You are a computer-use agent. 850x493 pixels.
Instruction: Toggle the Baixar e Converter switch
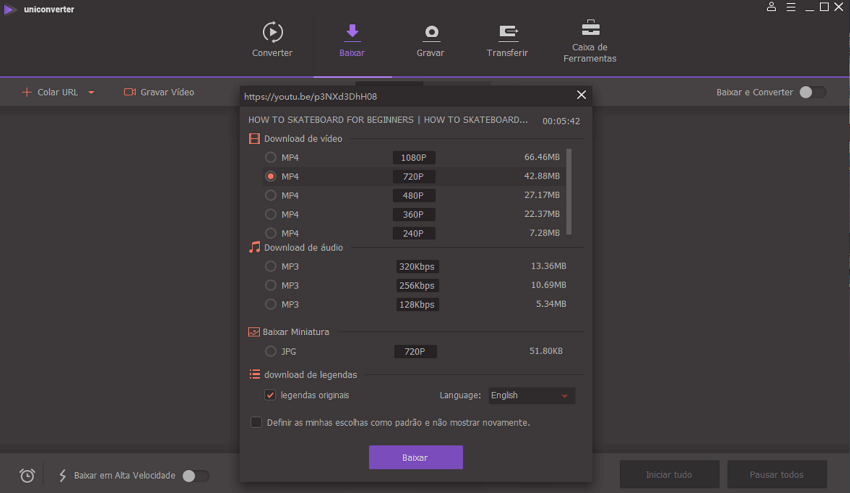pyautogui.click(x=812, y=92)
